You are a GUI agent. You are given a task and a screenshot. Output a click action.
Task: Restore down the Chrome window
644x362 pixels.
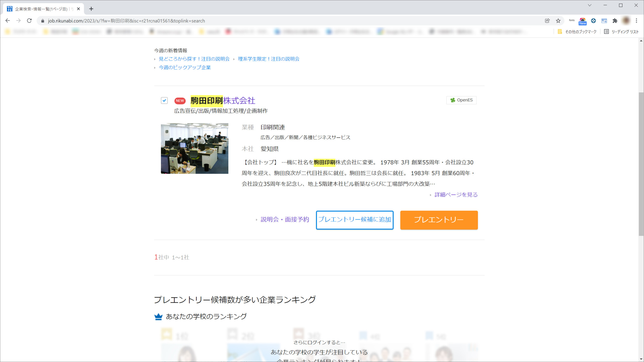click(x=621, y=5)
